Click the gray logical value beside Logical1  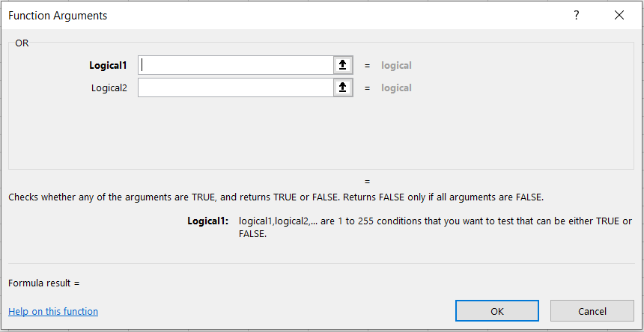click(x=396, y=65)
